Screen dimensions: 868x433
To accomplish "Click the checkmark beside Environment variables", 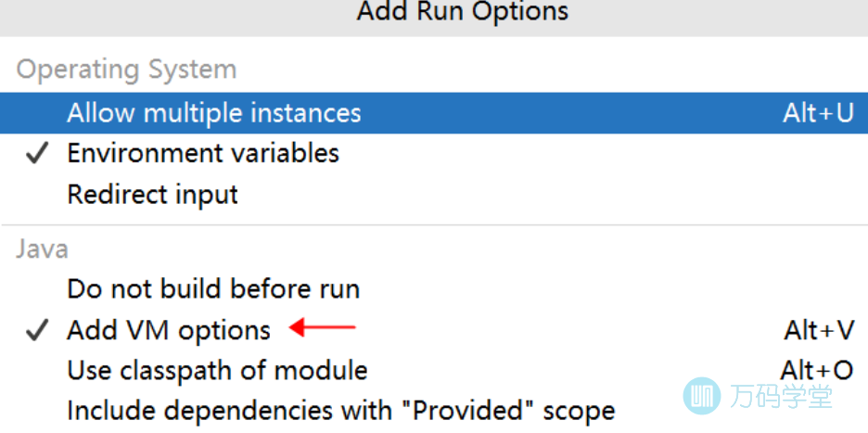I will [x=36, y=154].
